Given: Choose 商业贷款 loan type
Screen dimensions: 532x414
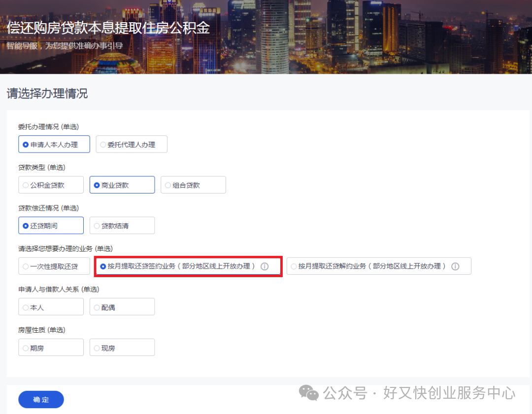Looking at the screenshot, I should (x=122, y=185).
